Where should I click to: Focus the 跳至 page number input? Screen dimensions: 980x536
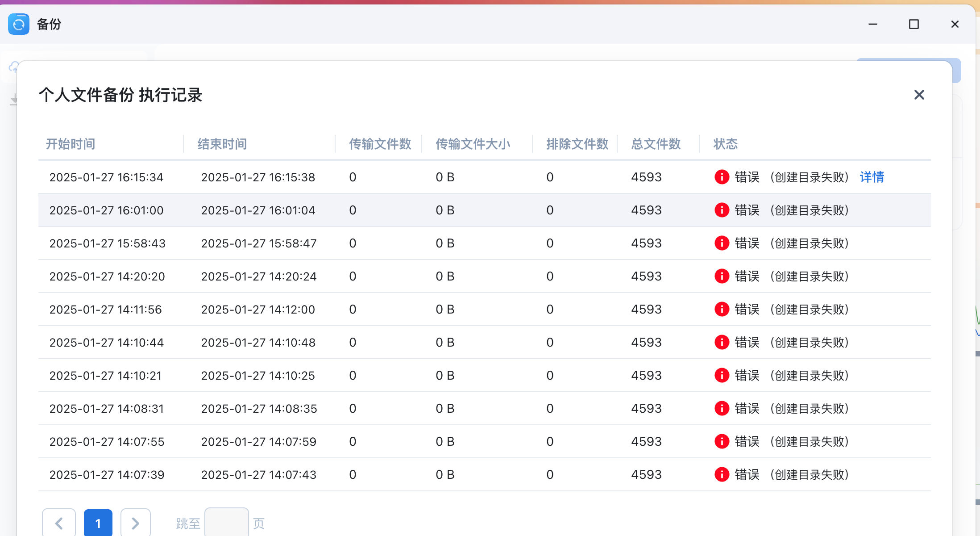227,523
